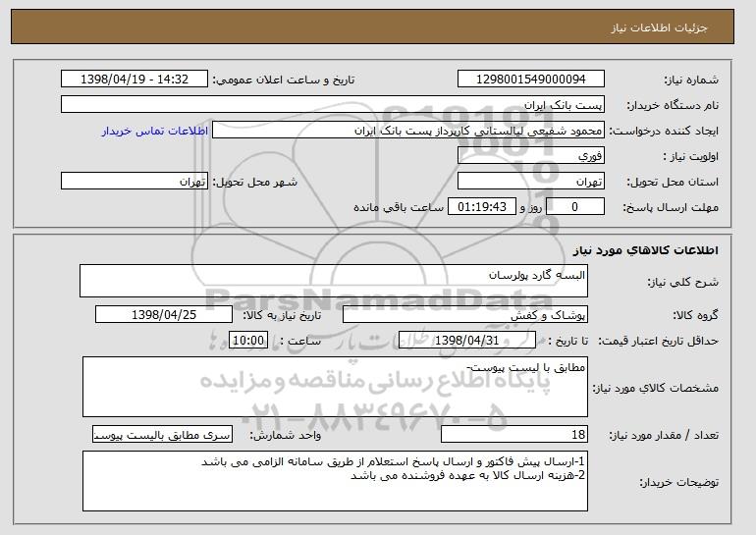Viewport: 756px width, 535px height.
Task: Click the label واحد شمارش:
Action: 285,435
